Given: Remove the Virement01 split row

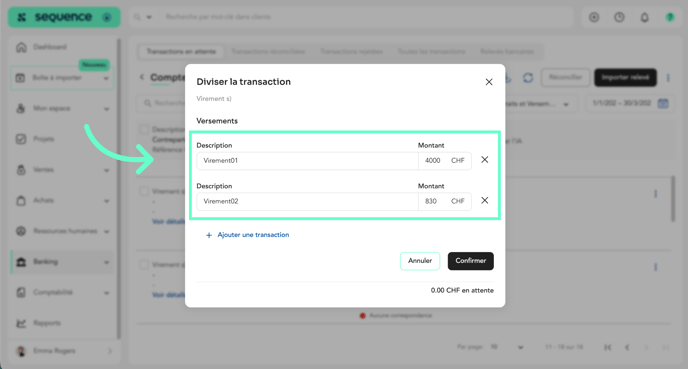Looking at the screenshot, I should (484, 160).
